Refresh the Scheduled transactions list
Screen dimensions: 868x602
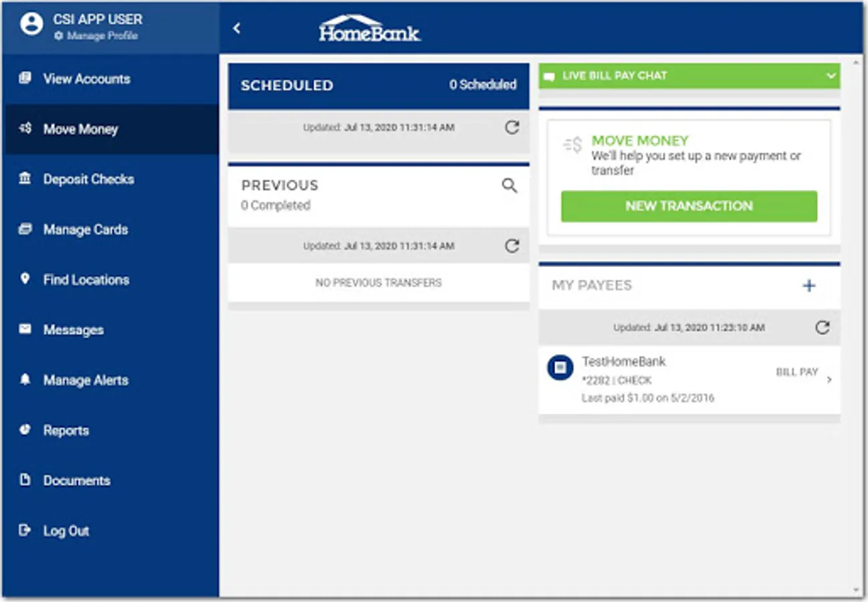click(x=512, y=127)
